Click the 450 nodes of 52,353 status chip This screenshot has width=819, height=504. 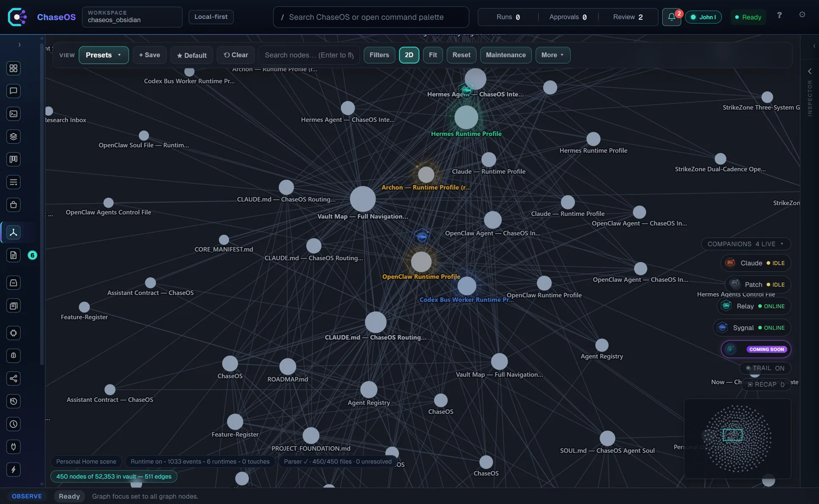[x=114, y=477]
